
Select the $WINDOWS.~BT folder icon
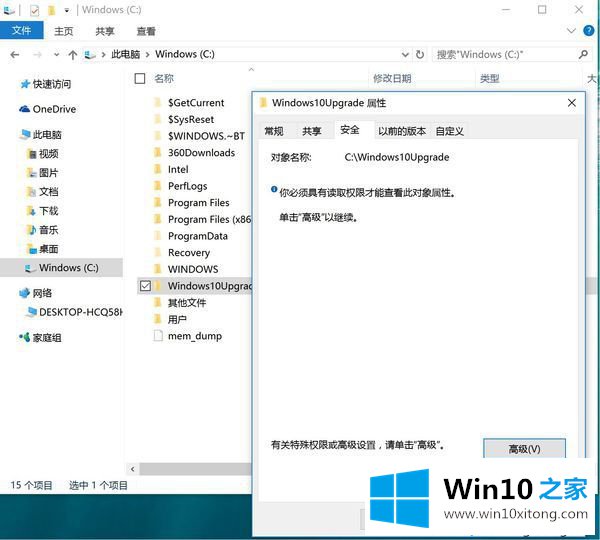point(157,135)
